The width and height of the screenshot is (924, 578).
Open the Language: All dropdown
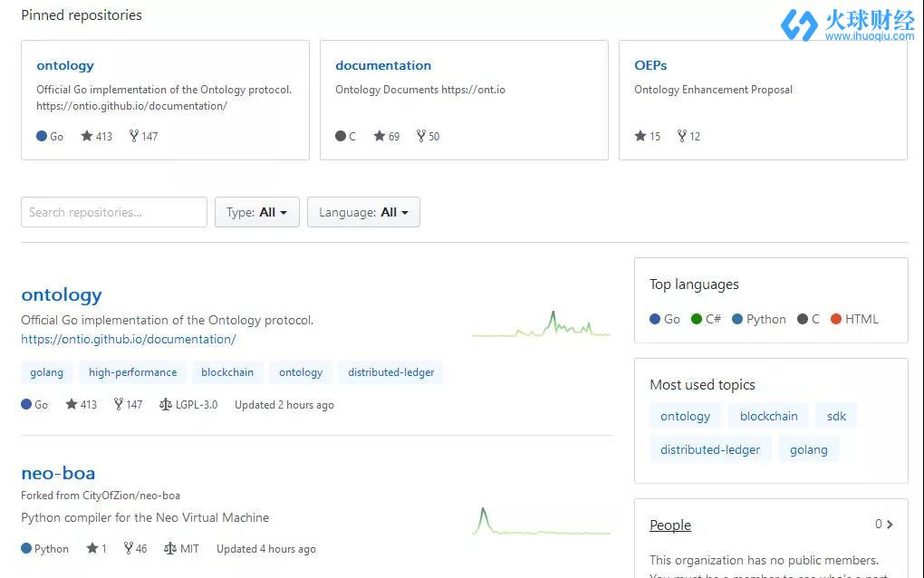tap(363, 212)
